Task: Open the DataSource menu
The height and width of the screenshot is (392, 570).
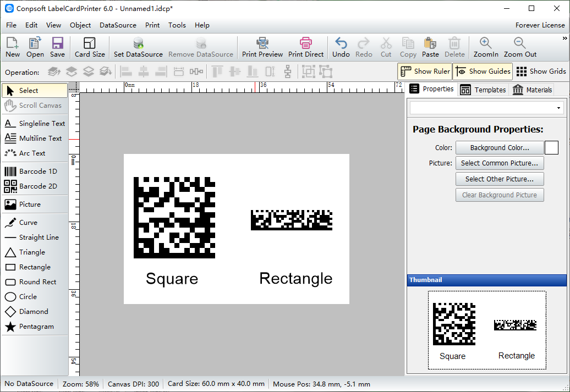Action: 118,25
